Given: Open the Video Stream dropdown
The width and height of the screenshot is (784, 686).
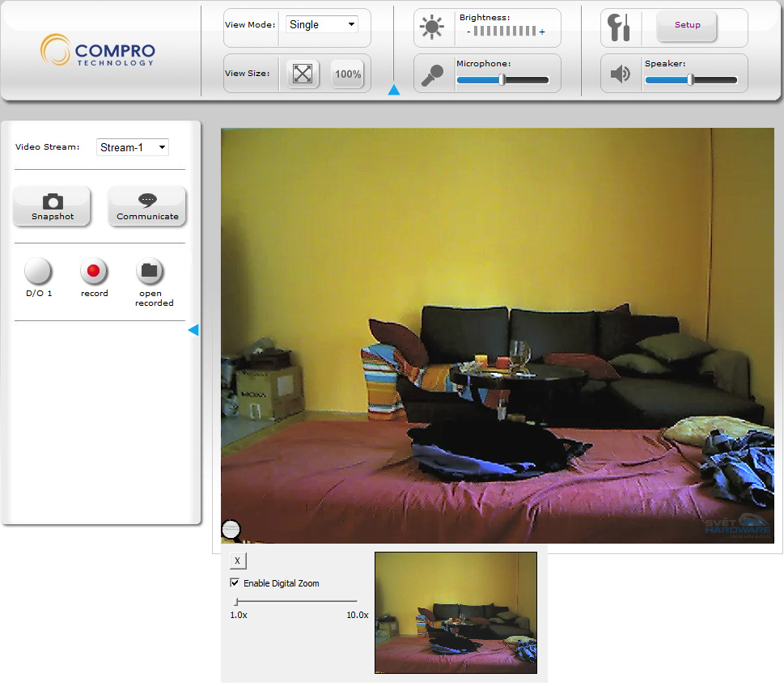Looking at the screenshot, I should pyautogui.click(x=133, y=147).
